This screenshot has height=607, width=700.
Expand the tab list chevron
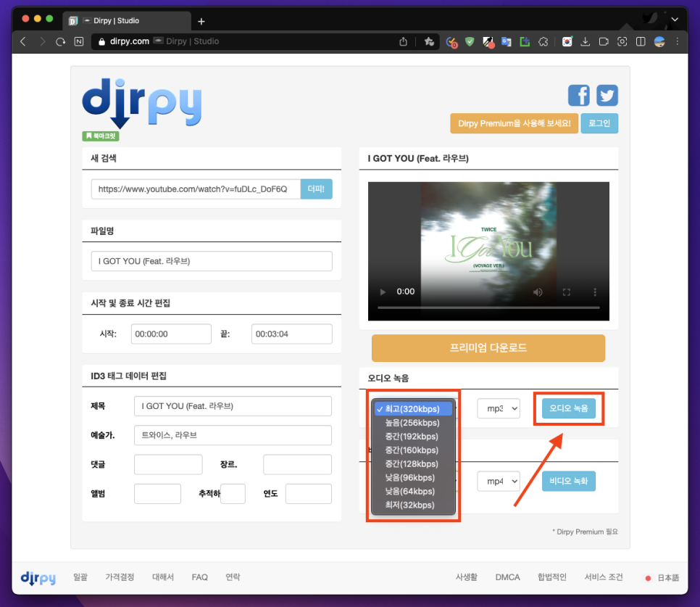point(675,20)
